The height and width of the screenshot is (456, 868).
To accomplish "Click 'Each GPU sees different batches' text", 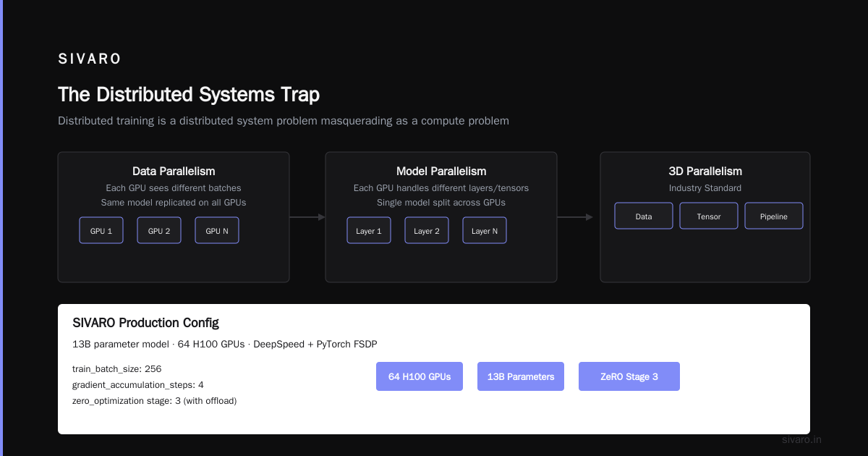I will coord(174,188).
